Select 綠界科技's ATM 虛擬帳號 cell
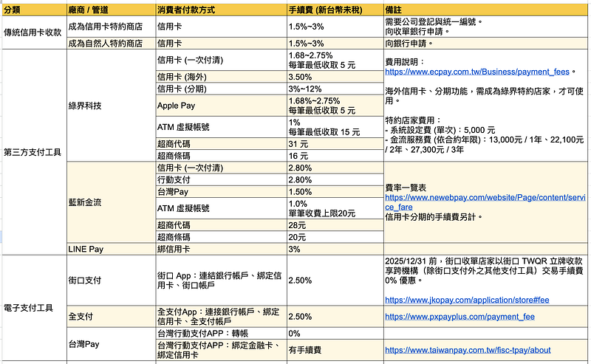 point(221,127)
